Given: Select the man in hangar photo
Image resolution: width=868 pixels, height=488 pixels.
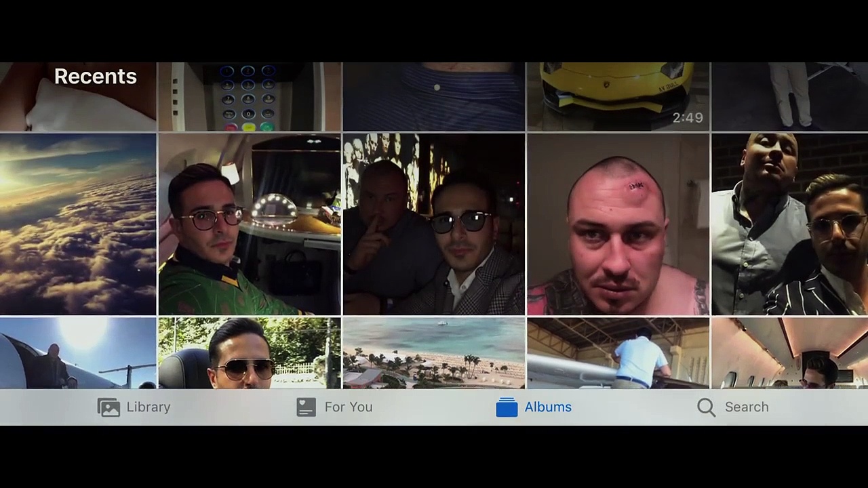Looking at the screenshot, I should pos(618,353).
